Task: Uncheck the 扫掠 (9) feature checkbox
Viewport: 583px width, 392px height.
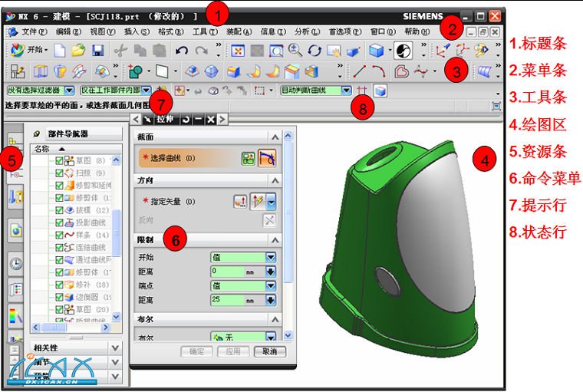Action: click(59, 173)
